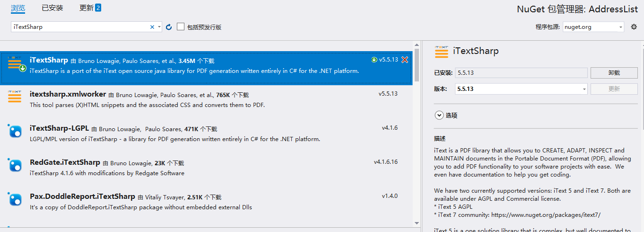Click the 已安装 version 5.5.13 field

click(521, 73)
